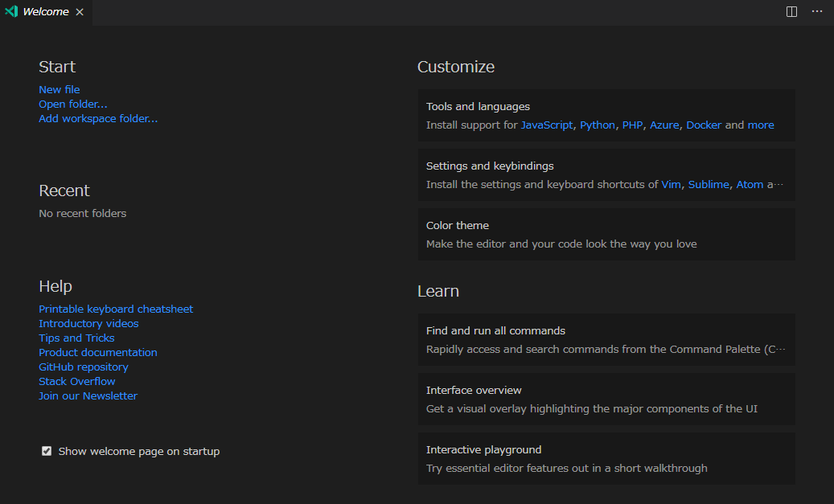Image resolution: width=834 pixels, height=504 pixels.
Task: Open Printable keyboard cheatsheet link
Action: (x=116, y=309)
